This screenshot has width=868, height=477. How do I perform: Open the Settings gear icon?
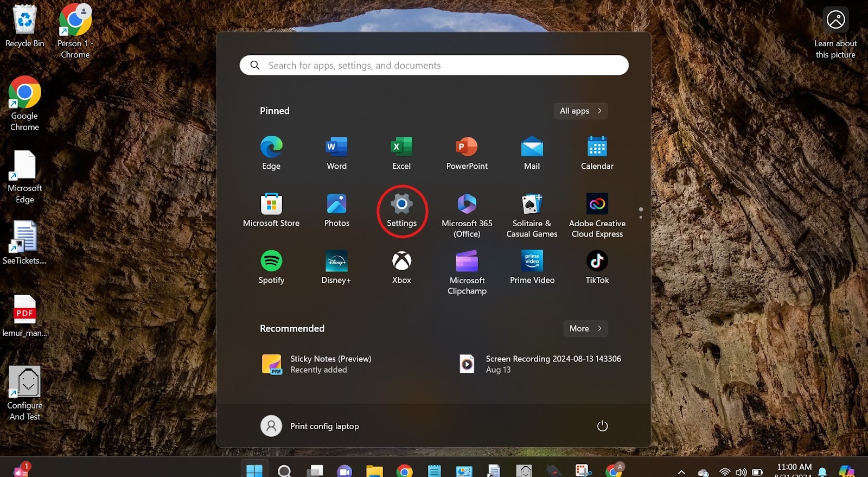pyautogui.click(x=401, y=204)
